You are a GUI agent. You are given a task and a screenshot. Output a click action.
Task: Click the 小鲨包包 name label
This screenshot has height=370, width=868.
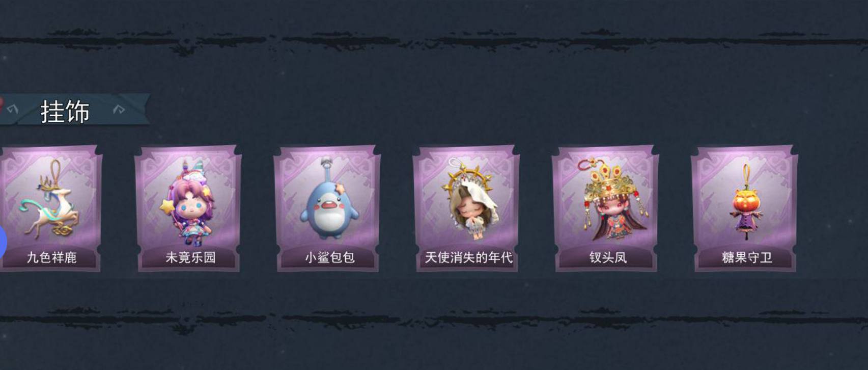pos(330,257)
